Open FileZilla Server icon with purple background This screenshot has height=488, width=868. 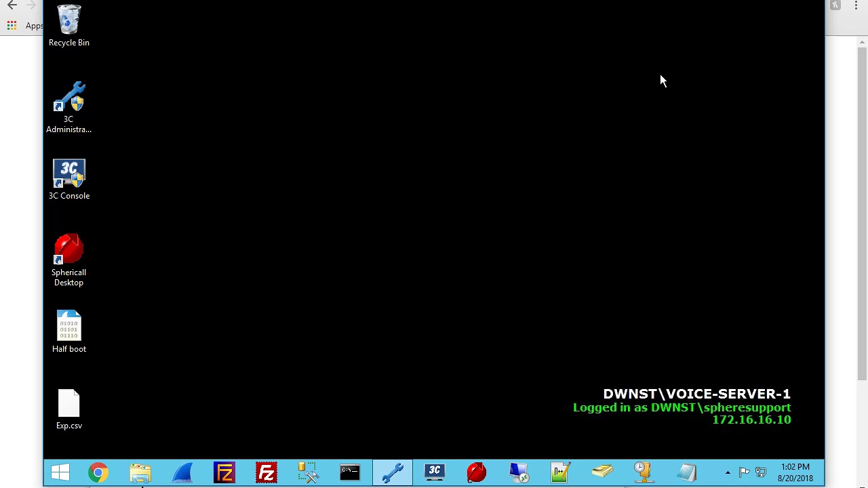(224, 472)
